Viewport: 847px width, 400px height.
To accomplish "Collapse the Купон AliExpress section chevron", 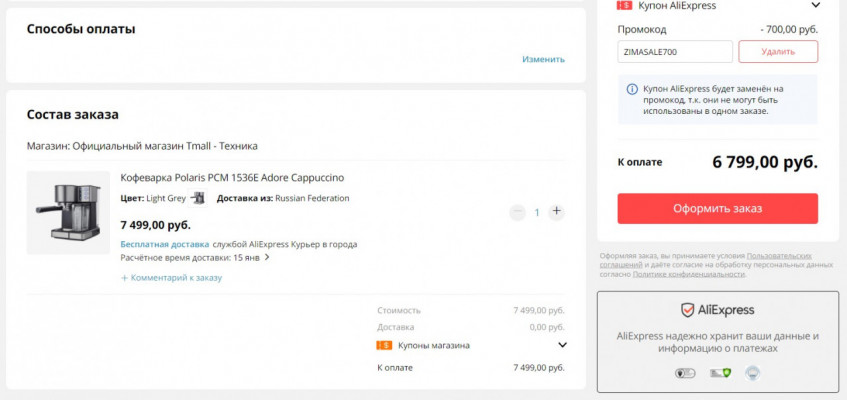I will coord(816,5).
